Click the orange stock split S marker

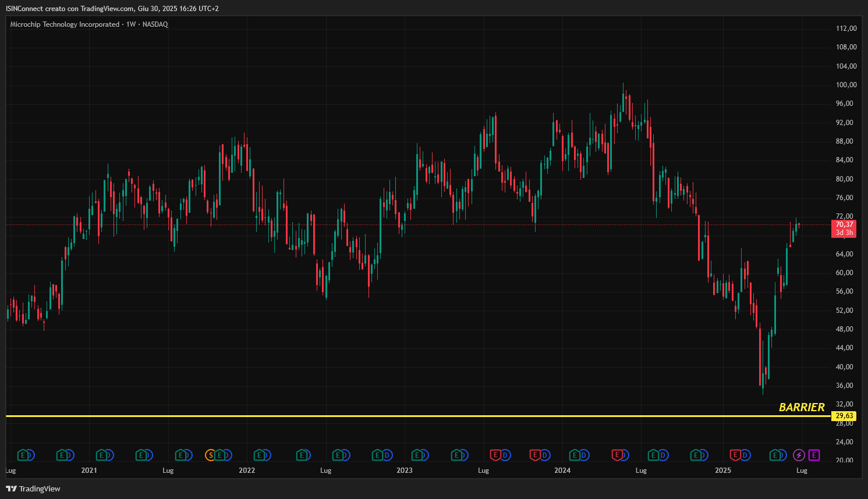click(x=210, y=455)
